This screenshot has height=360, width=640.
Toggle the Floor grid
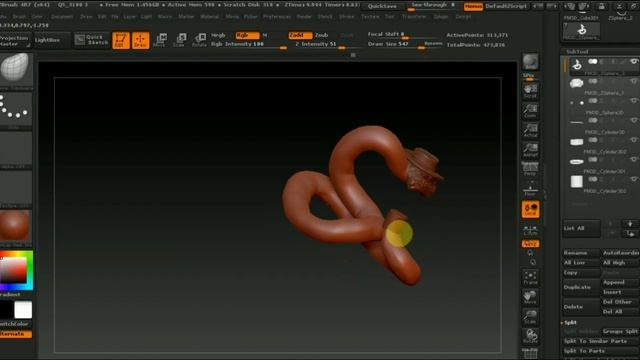click(x=531, y=190)
